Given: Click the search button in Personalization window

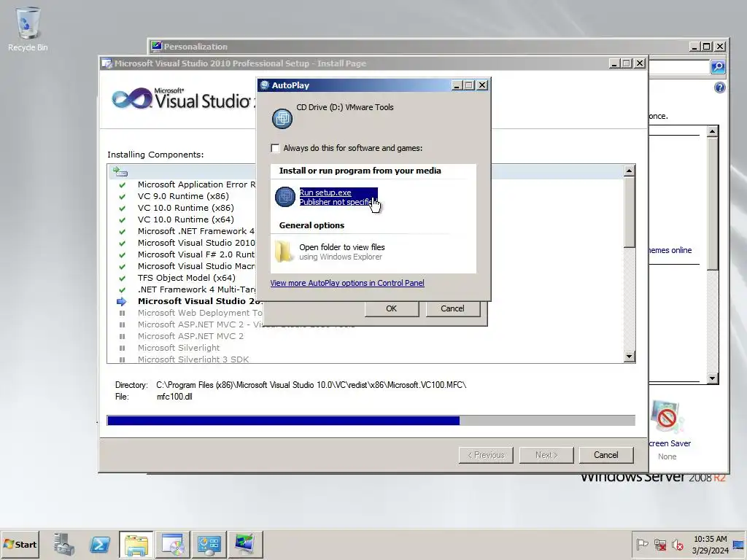Looking at the screenshot, I should (718, 66).
